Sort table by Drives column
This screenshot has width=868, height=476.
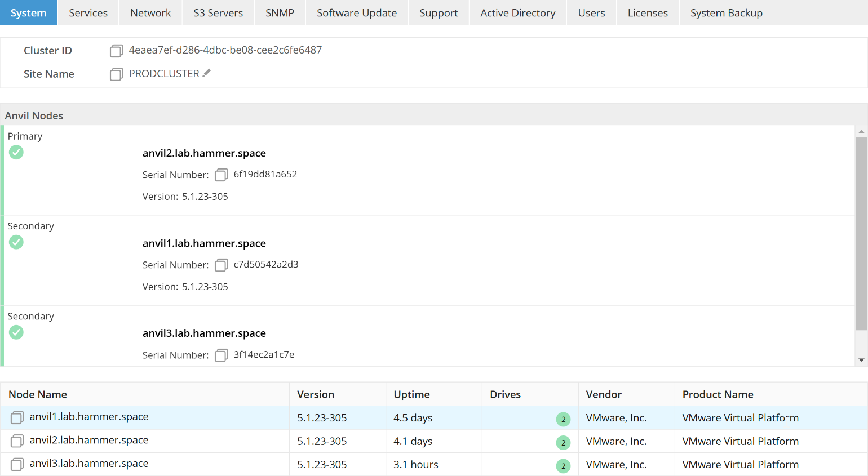530,394
